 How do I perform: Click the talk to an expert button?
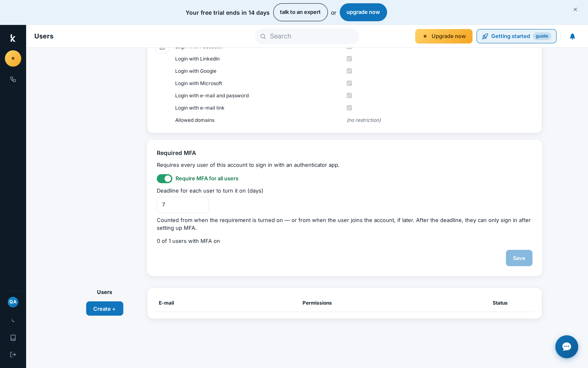tap(300, 12)
